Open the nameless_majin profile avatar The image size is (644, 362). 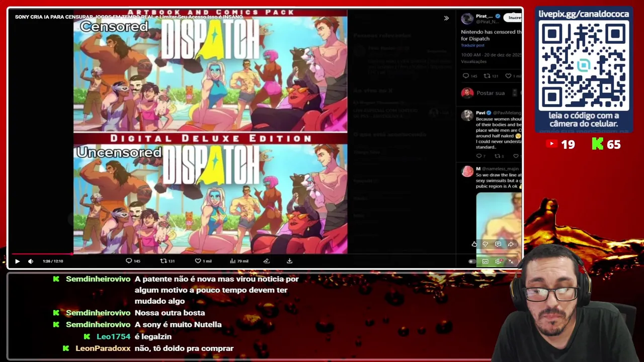467,172
